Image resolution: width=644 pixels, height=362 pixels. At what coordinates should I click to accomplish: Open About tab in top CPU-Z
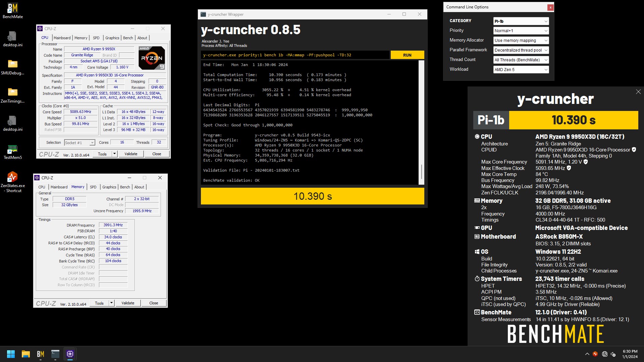point(142,38)
